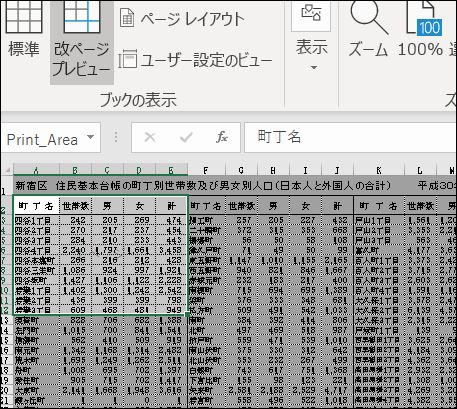Select column A header
Image resolution: width=457 pixels, height=409 pixels.
(x=36, y=170)
